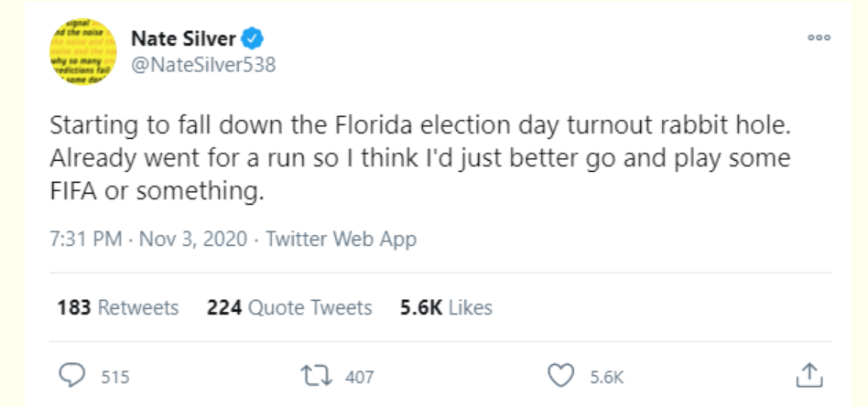Open the reply speech bubble icon
The height and width of the screenshot is (407, 868).
point(72,376)
